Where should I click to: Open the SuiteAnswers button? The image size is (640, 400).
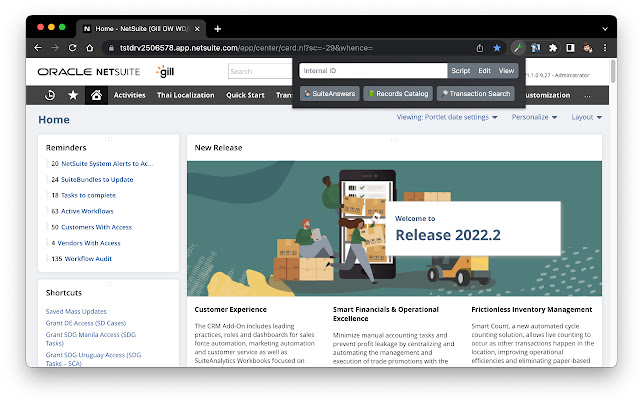(x=330, y=93)
